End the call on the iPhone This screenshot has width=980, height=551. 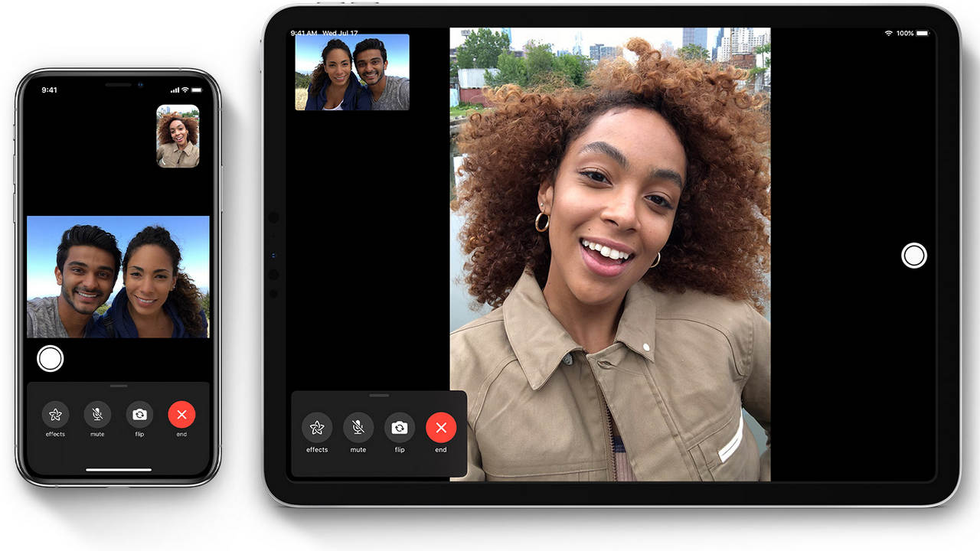click(182, 414)
